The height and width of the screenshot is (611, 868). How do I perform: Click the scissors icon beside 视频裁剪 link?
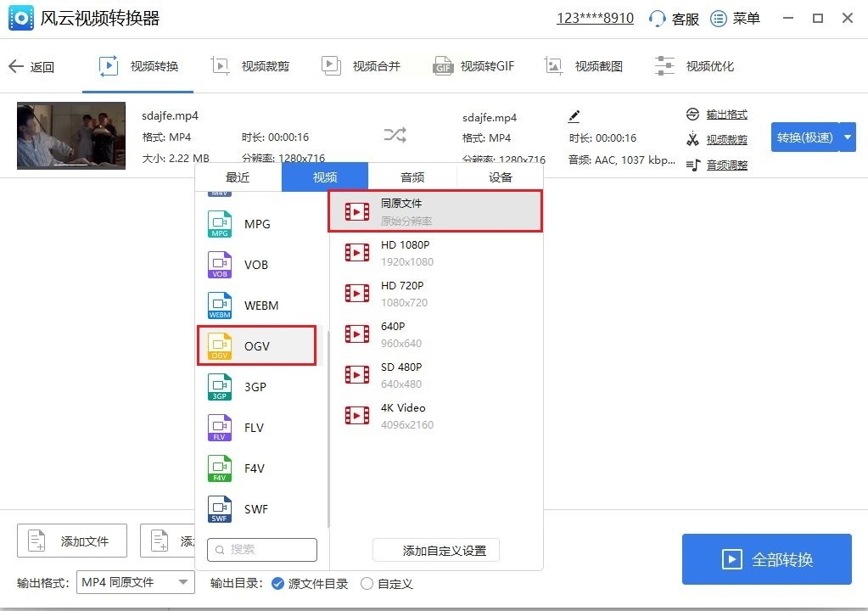(692, 139)
